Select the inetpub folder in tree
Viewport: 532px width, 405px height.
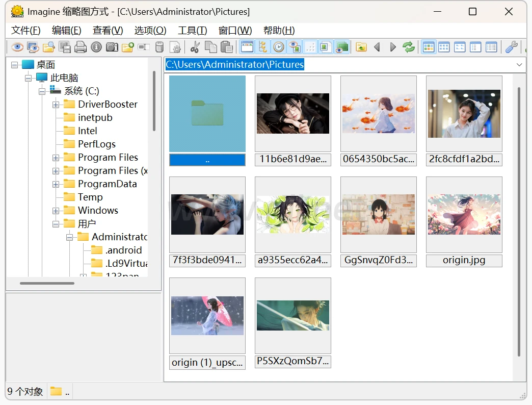95,118
